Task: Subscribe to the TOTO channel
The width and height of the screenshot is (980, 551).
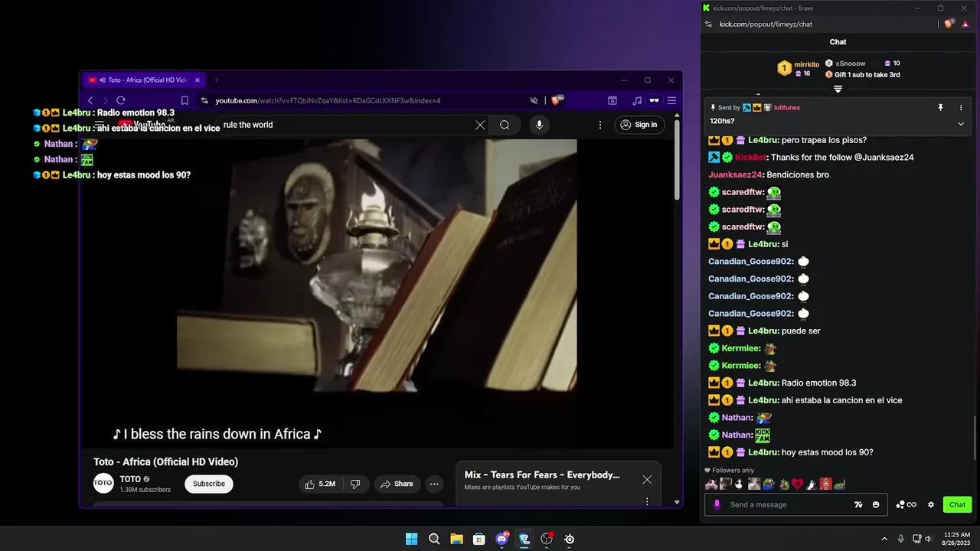Action: click(x=209, y=484)
